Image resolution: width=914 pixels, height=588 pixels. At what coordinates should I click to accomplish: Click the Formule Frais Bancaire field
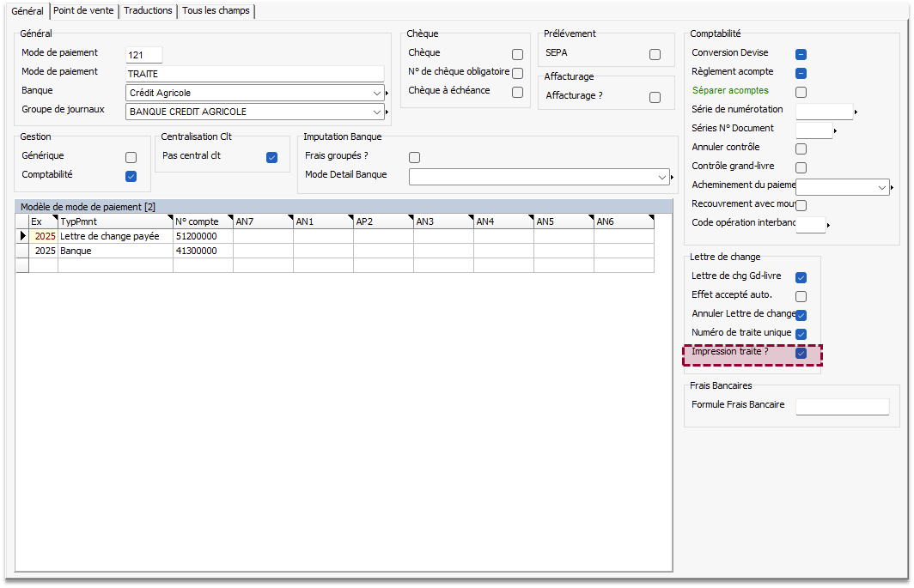tap(842, 407)
